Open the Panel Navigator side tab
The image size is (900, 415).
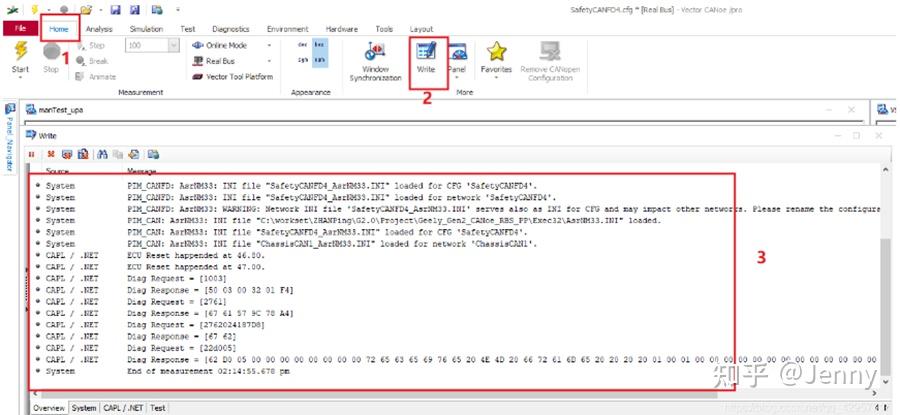tap(10, 138)
